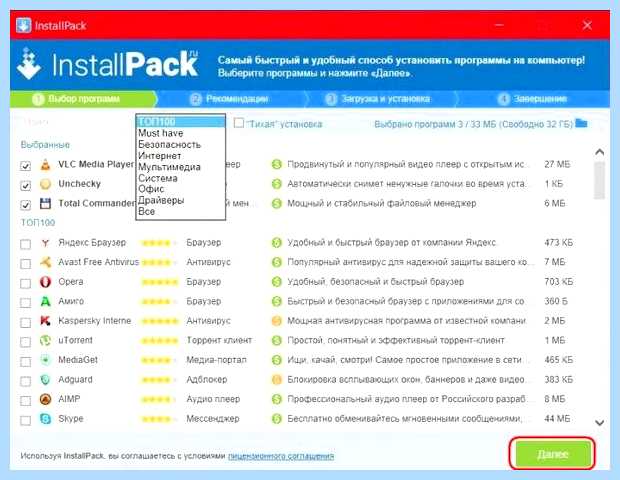
Task: Click the Opera browser icon
Action: pos(45,282)
